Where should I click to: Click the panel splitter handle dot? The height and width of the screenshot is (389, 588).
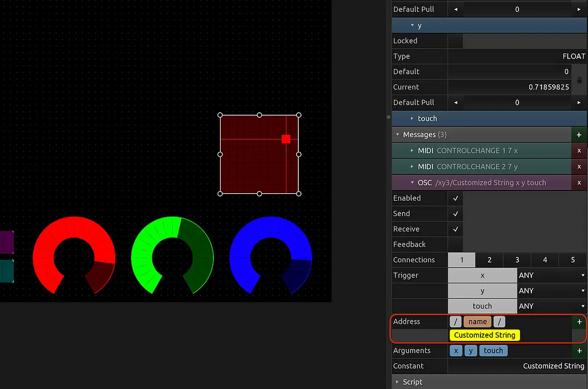coord(389,117)
